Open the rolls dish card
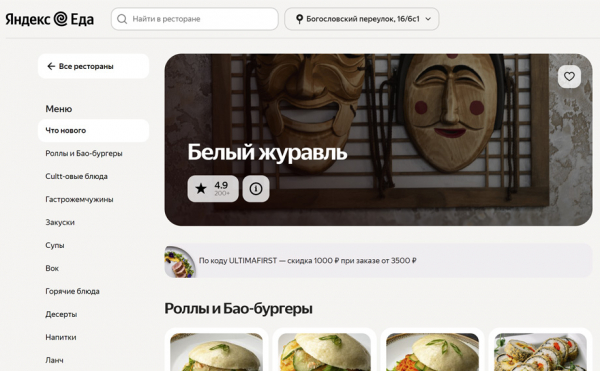The width and height of the screenshot is (600, 371). click(x=540, y=350)
